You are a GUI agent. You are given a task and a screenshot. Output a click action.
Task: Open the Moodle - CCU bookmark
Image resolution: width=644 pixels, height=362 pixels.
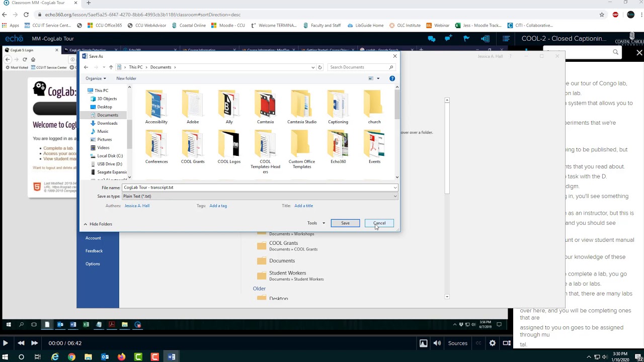point(228,25)
